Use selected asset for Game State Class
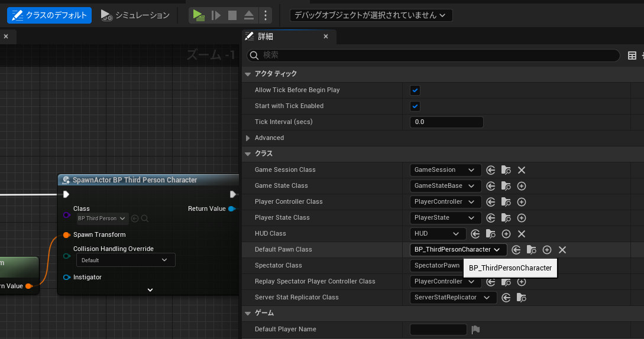This screenshot has height=339, width=644. point(490,186)
